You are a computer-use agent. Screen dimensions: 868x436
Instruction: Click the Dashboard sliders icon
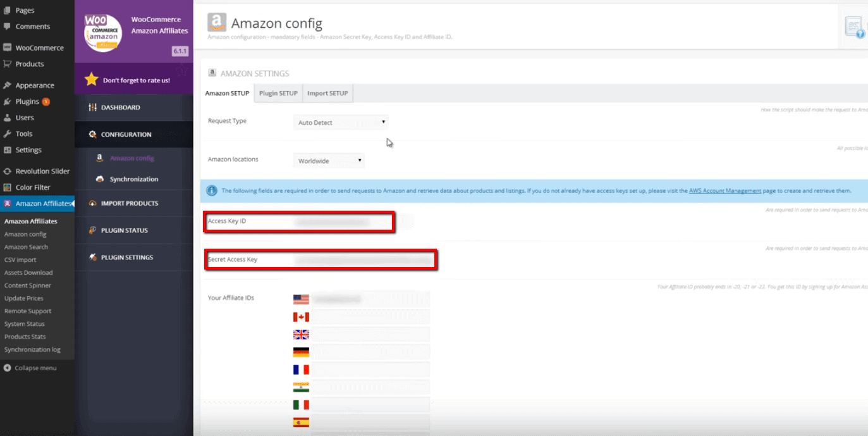pyautogui.click(x=93, y=108)
